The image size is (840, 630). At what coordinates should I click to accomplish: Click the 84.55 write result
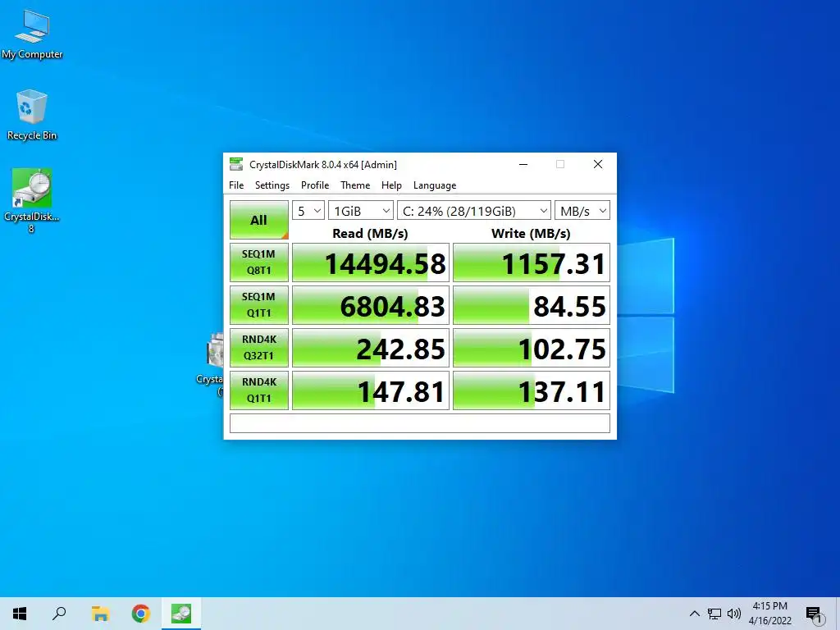532,305
